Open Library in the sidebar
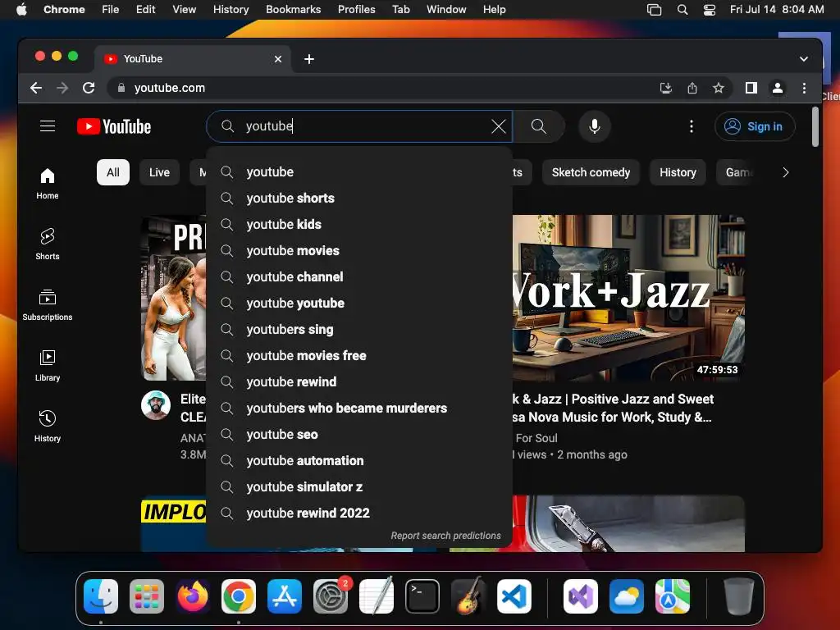The height and width of the screenshot is (630, 840). coord(47,365)
